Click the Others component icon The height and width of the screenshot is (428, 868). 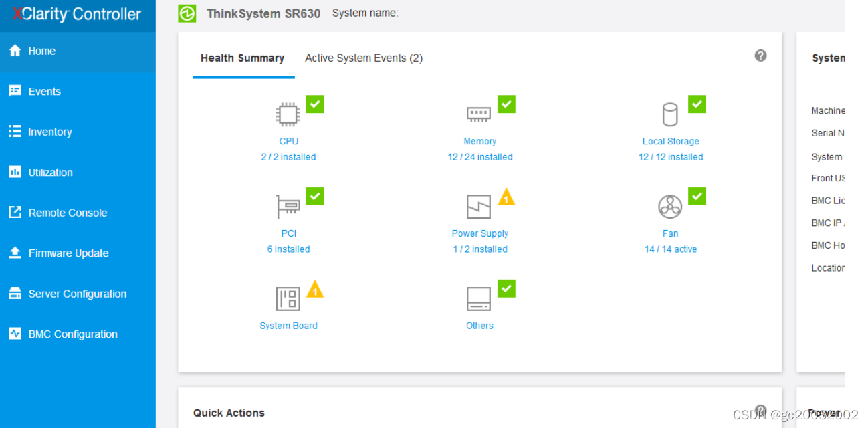click(479, 299)
